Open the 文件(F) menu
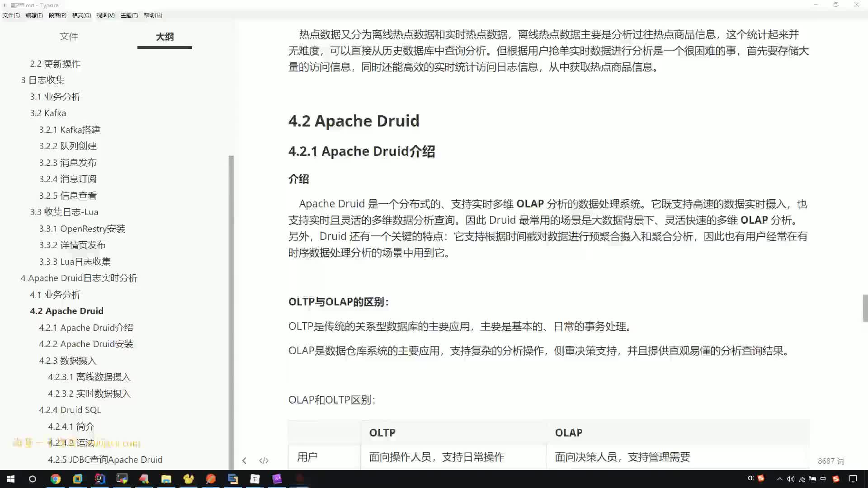The height and width of the screenshot is (488, 868). (11, 15)
